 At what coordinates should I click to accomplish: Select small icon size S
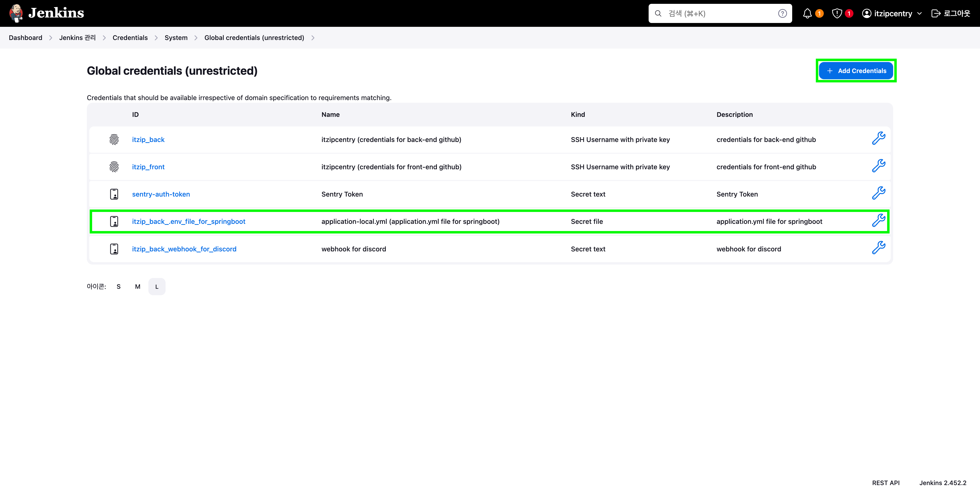pyautogui.click(x=118, y=286)
